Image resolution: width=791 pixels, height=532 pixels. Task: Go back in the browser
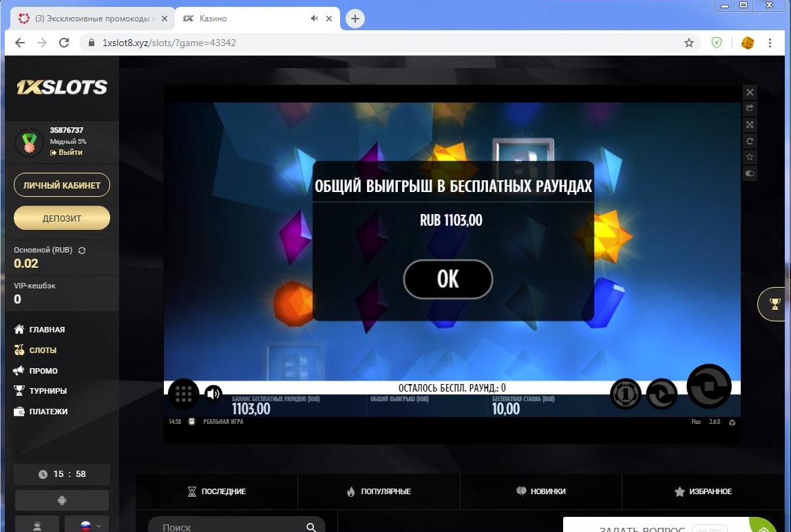(x=20, y=43)
